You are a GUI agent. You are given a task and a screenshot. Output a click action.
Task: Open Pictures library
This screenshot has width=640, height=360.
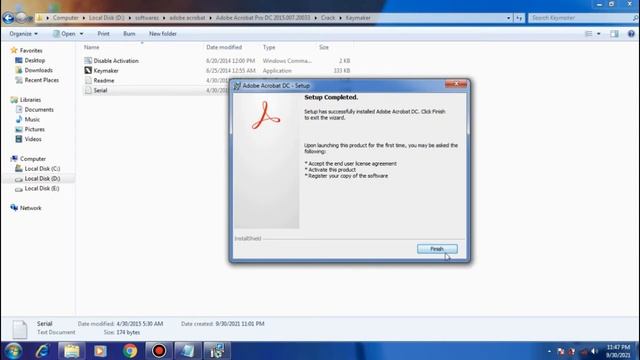click(x=35, y=129)
